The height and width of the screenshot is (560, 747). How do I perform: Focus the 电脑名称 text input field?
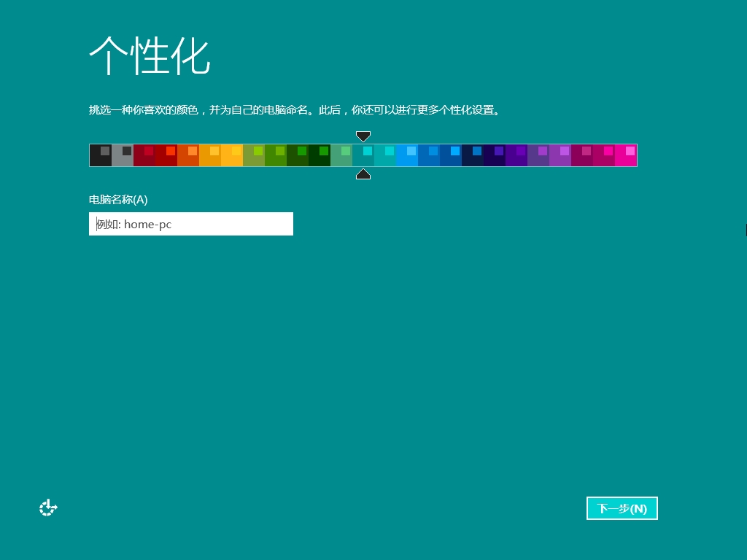tap(191, 224)
